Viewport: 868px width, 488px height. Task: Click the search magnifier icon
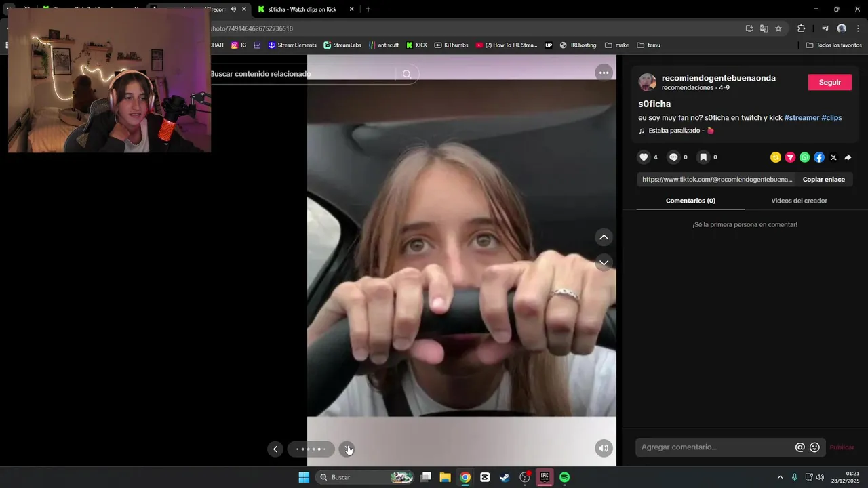click(407, 74)
